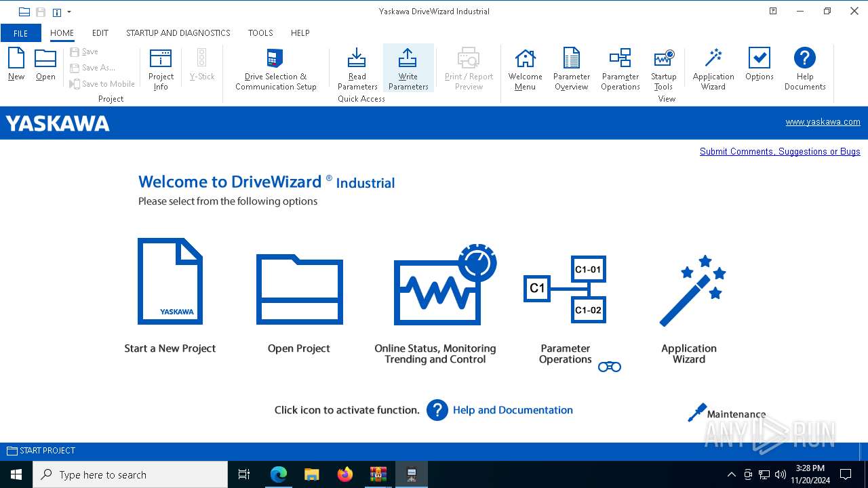Click the WinRAR taskbar icon
Image resolution: width=868 pixels, height=488 pixels.
click(x=378, y=474)
